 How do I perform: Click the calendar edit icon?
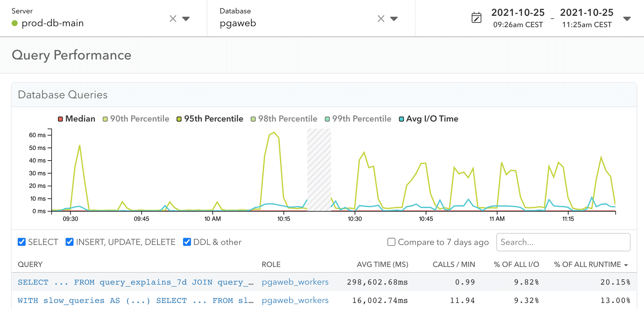pos(476,18)
